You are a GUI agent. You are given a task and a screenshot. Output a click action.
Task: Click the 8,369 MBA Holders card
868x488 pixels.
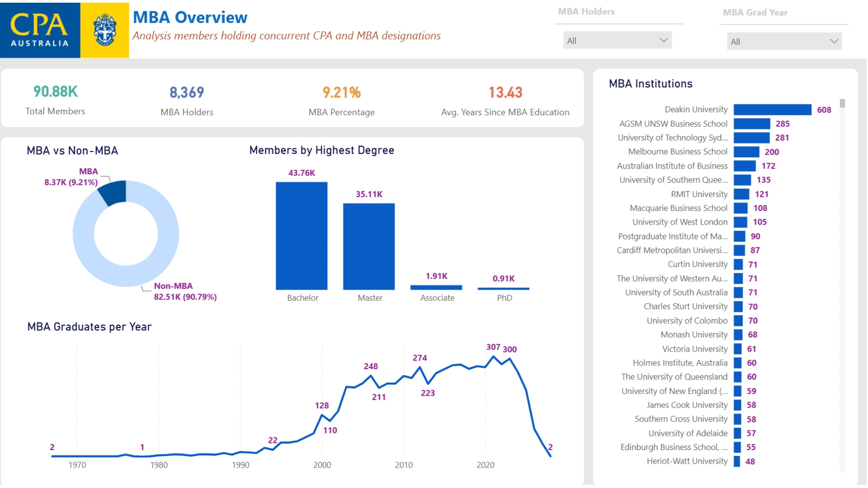(187, 100)
